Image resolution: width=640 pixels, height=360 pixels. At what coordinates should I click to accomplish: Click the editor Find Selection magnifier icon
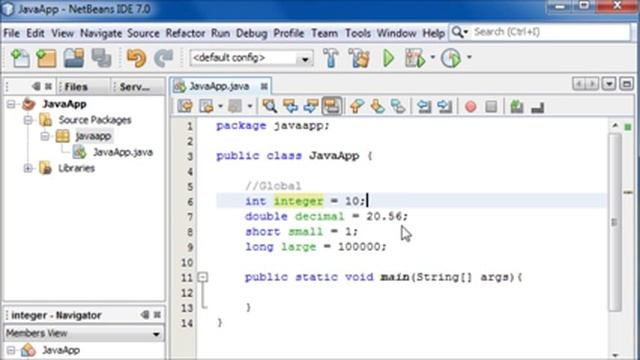click(269, 107)
